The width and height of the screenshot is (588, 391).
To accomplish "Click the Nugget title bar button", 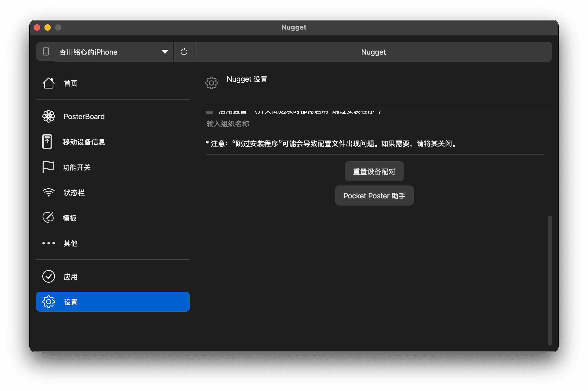I will [373, 52].
